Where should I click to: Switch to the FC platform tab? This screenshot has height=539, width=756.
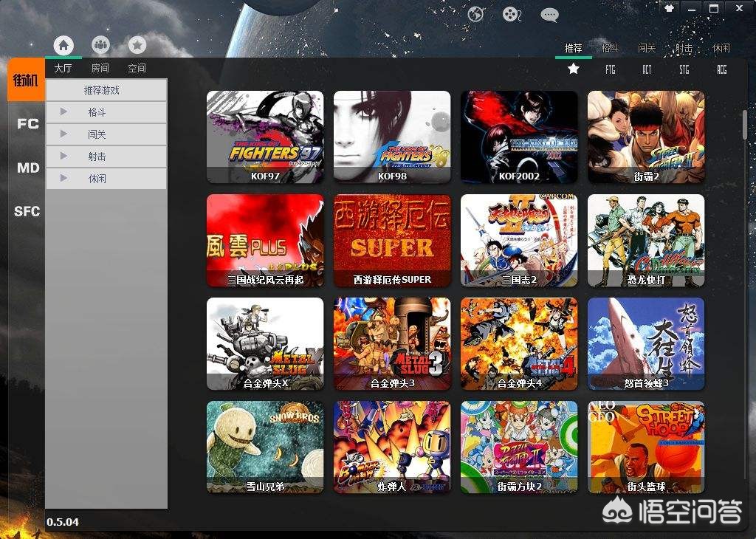[x=27, y=124]
